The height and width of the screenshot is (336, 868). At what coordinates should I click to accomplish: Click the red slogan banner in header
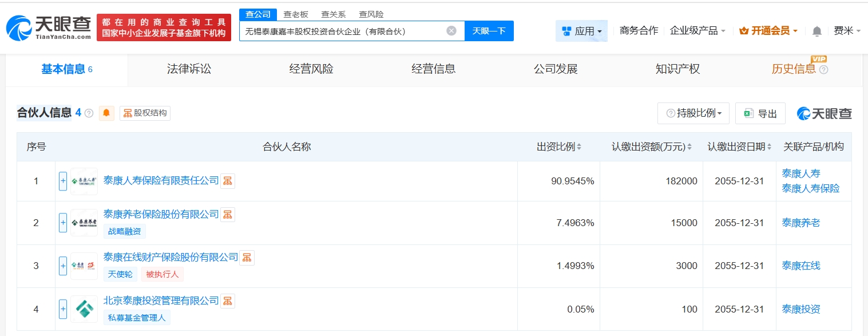point(164,27)
